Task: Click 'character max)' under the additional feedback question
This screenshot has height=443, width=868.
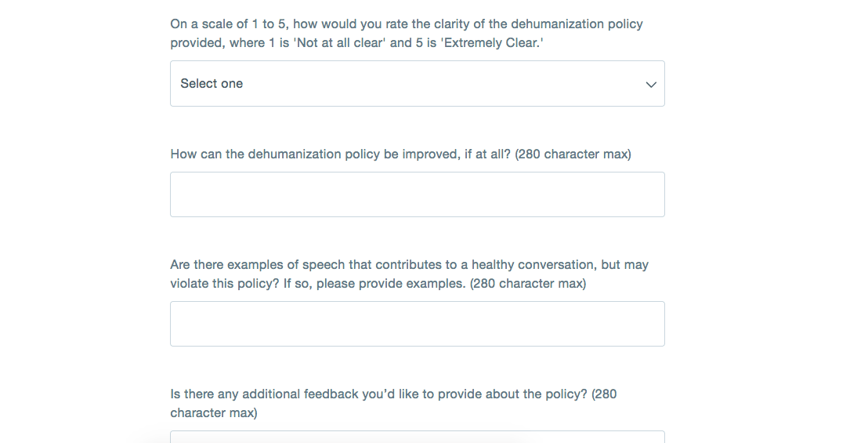Action: 214,413
